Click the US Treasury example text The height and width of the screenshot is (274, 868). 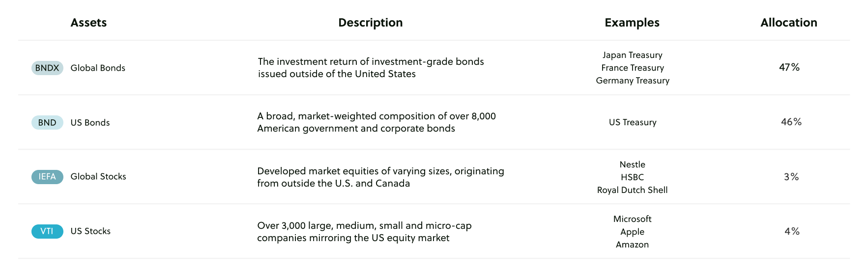pyautogui.click(x=632, y=122)
